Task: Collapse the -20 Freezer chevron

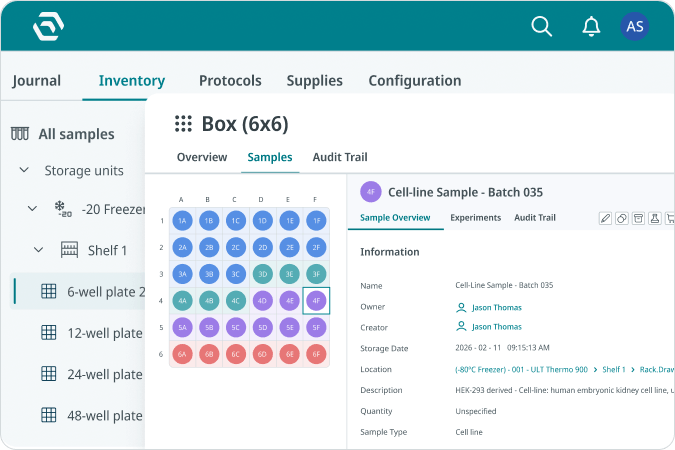Action: pyautogui.click(x=32, y=209)
